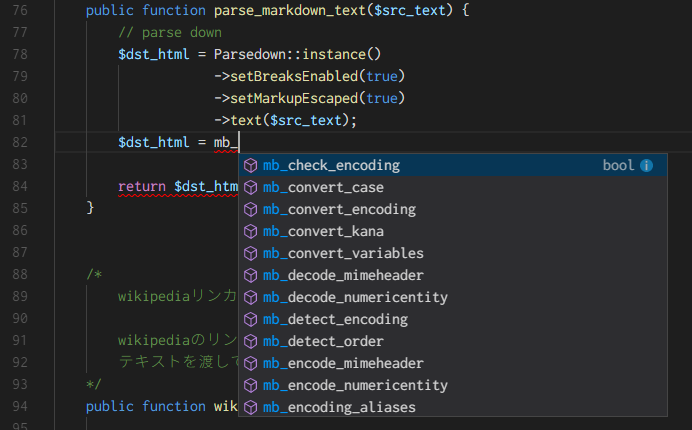Click line number 88 in gutter

pos(20,274)
